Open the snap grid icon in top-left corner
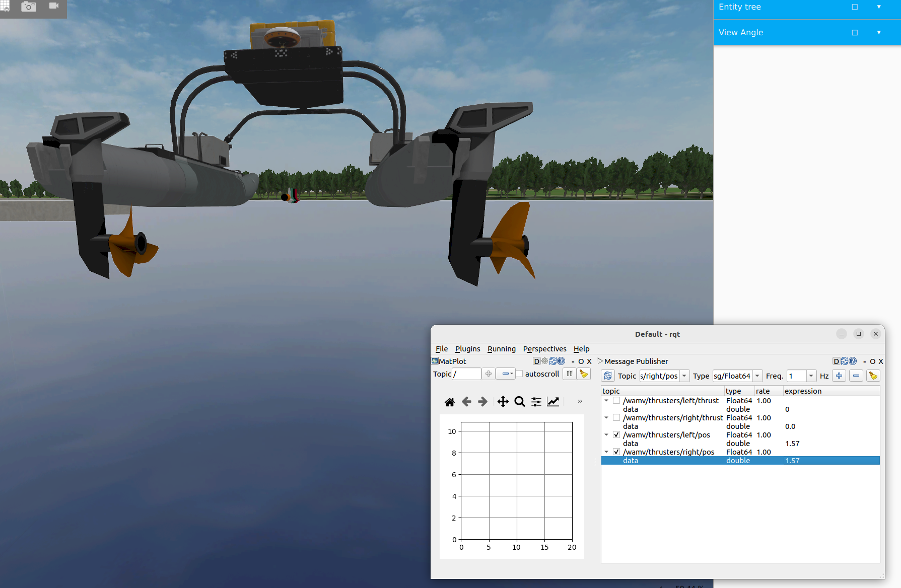Viewport: 901px width, 588px height. pos(5,6)
